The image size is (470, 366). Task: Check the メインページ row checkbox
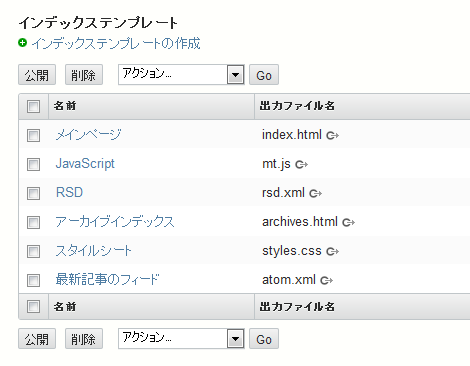[33, 135]
